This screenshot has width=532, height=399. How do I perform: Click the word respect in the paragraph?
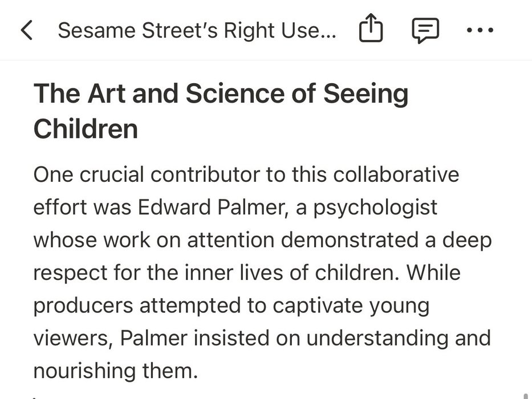click(x=70, y=273)
